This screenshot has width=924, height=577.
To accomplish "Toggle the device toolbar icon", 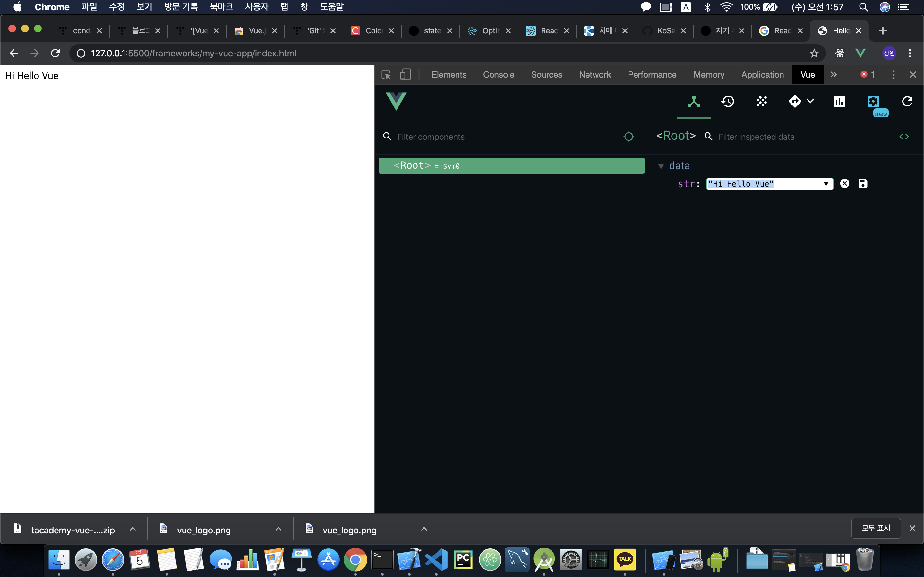I will coord(405,74).
